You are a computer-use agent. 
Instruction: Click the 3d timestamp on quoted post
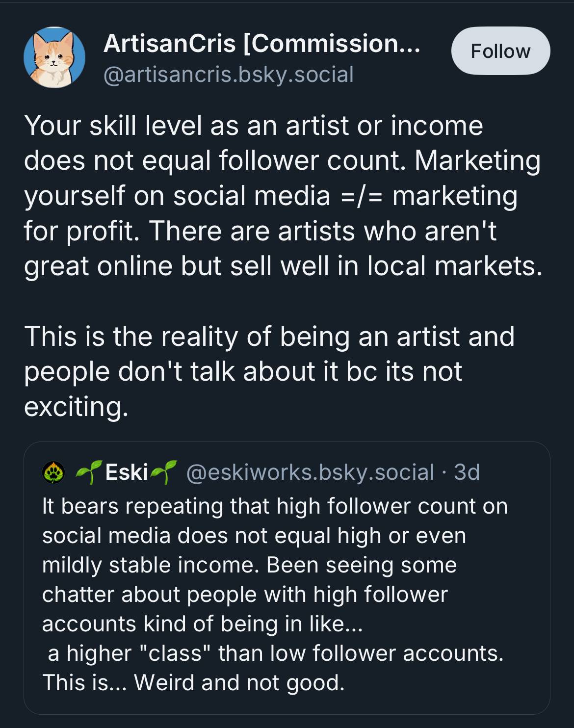(467, 472)
